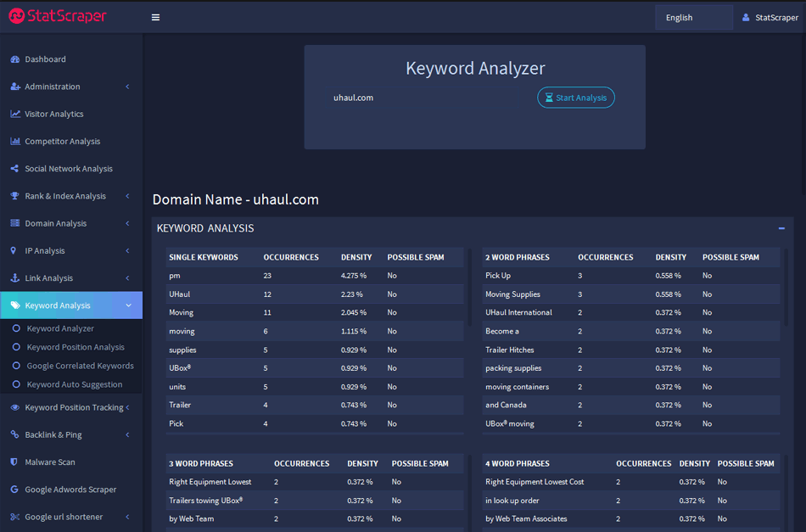
Task: Click the Rank & Index trophy icon
Action: tap(15, 196)
